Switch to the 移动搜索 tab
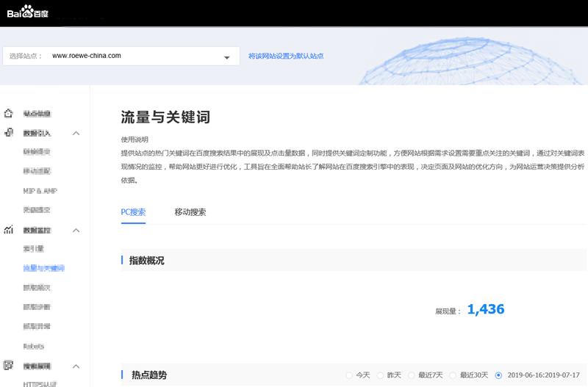 point(190,212)
